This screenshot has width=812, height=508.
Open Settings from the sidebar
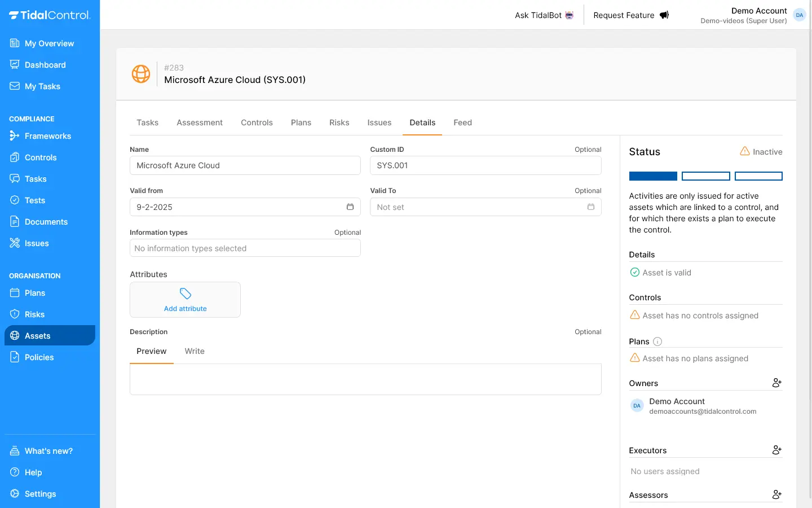pyautogui.click(x=40, y=494)
